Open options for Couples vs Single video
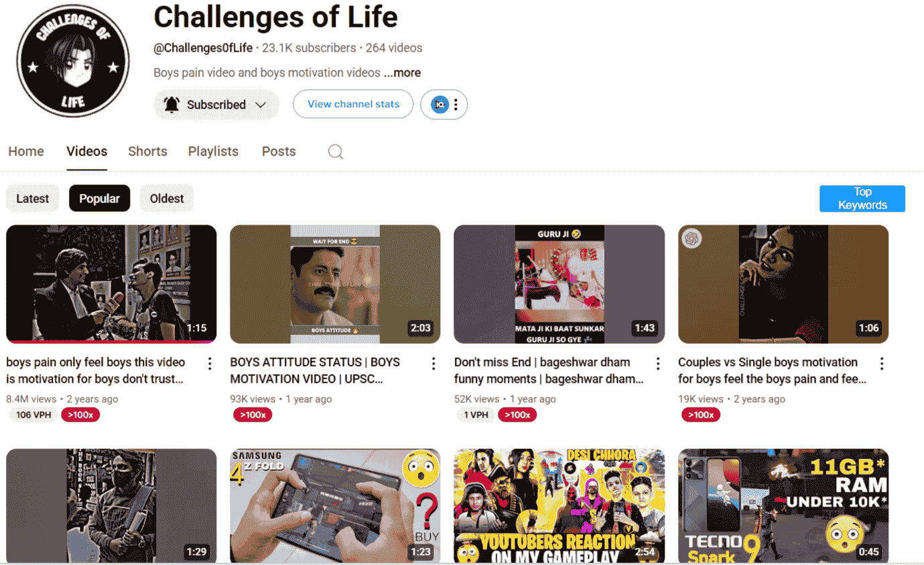 (882, 363)
